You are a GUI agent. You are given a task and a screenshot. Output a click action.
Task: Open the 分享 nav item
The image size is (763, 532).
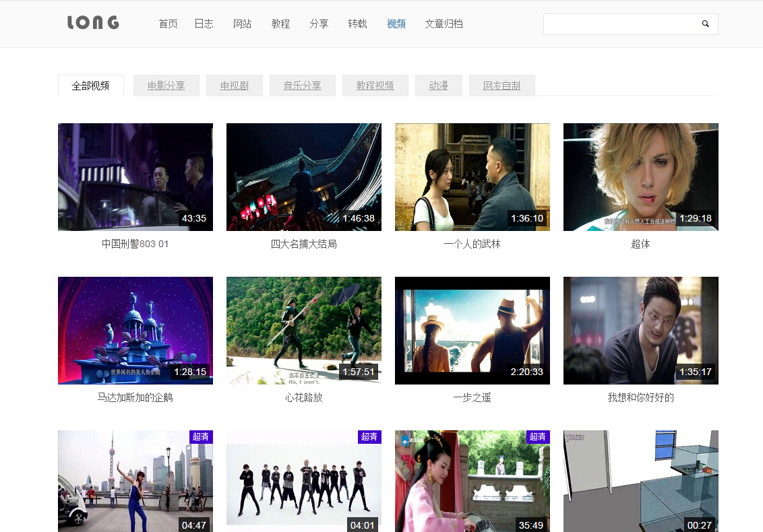click(x=319, y=24)
